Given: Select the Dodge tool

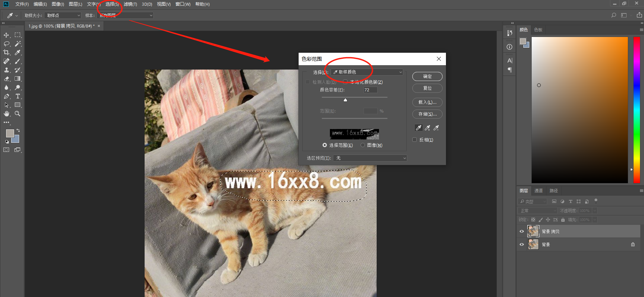Looking at the screenshot, I should (17, 87).
